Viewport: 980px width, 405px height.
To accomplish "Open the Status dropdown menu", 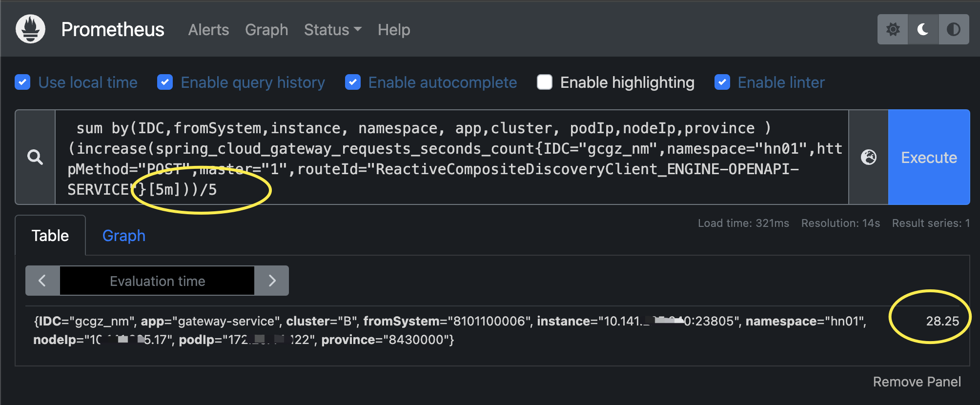I will click(x=333, y=30).
